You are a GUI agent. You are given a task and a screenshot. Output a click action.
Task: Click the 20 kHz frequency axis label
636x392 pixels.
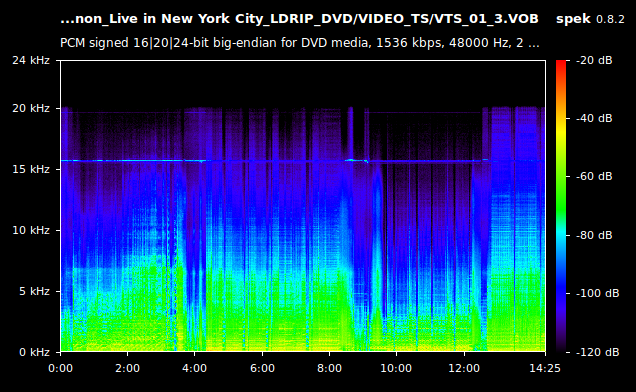pos(31,108)
